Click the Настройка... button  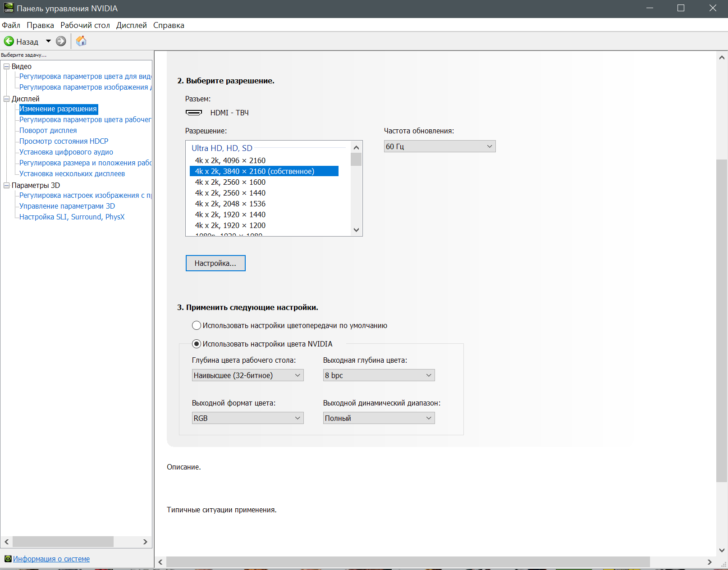point(215,263)
